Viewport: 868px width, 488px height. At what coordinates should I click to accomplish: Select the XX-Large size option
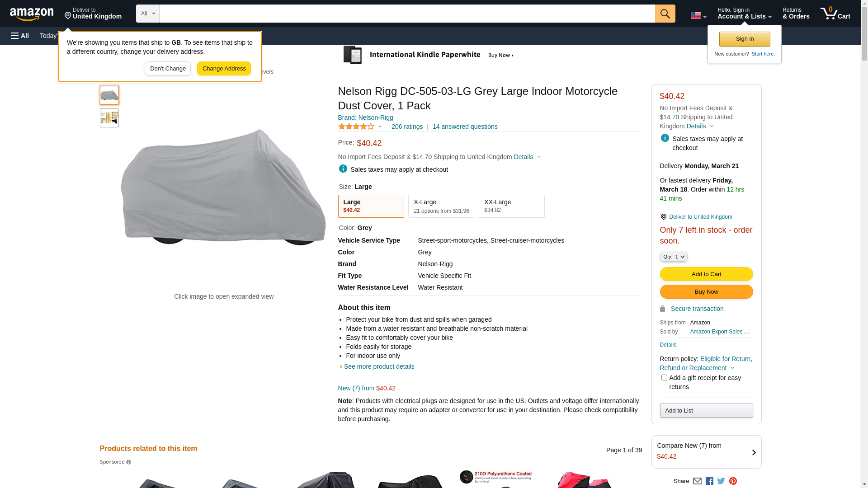(x=511, y=206)
